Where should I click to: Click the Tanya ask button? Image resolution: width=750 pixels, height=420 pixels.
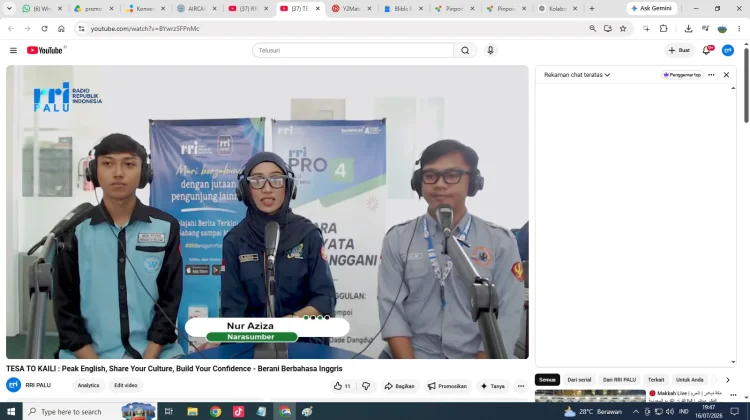coord(493,386)
